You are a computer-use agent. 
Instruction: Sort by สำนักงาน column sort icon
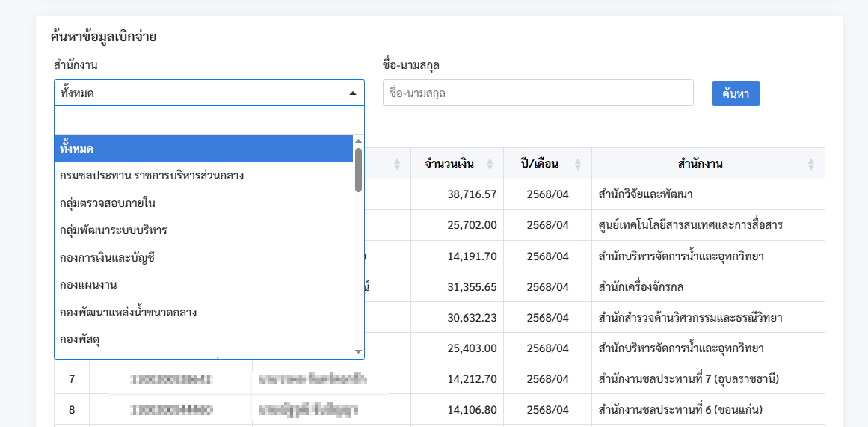[x=811, y=164]
